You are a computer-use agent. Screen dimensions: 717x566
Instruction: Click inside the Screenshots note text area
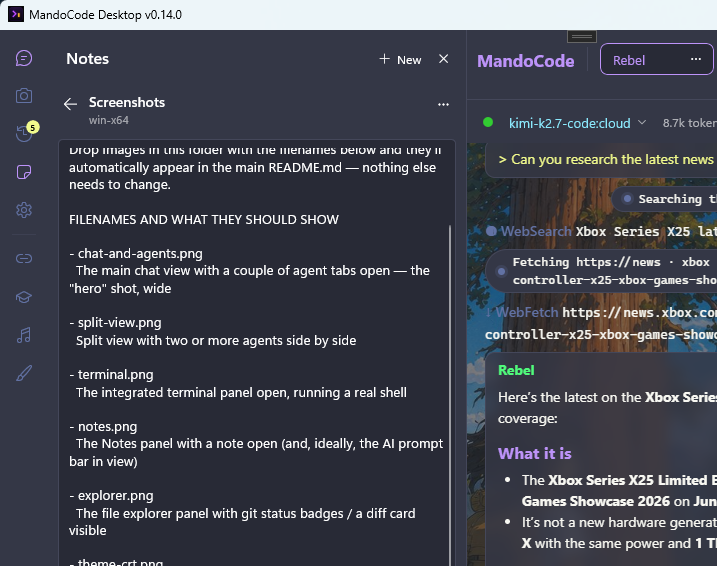[x=257, y=353]
